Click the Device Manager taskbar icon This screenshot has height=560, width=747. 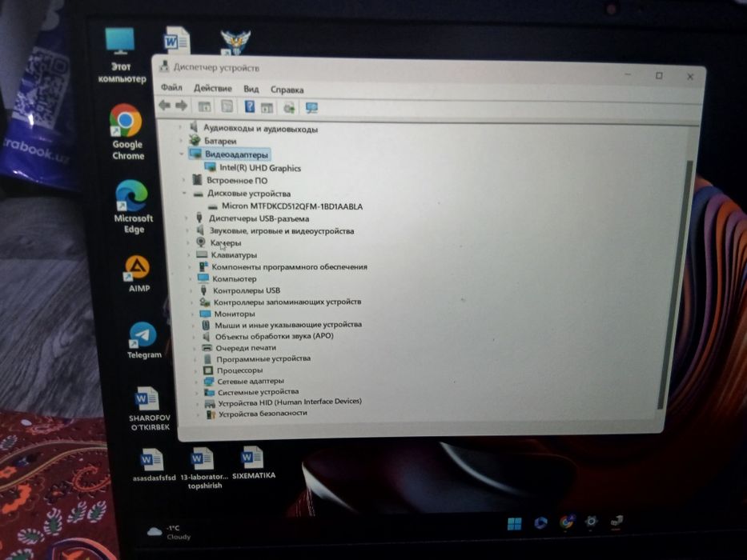pos(616,521)
